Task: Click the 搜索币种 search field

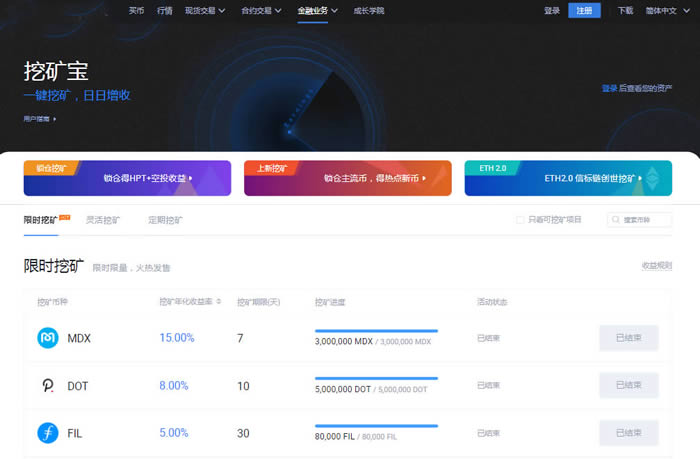Action: [x=644, y=220]
